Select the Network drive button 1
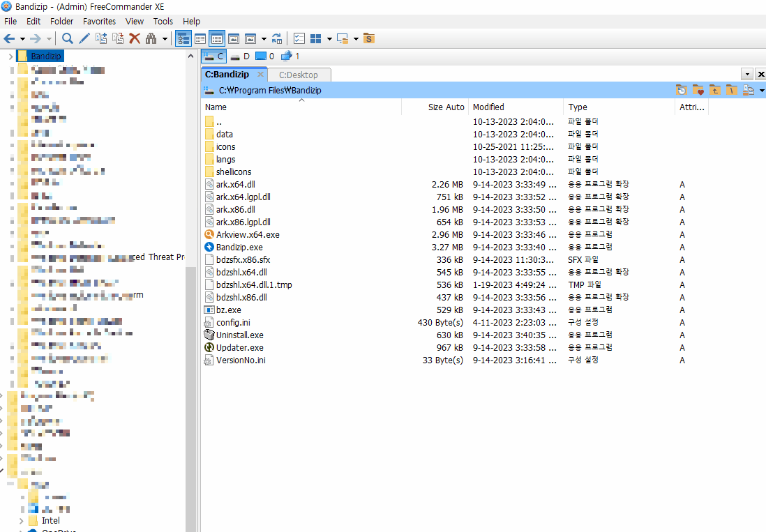This screenshot has height=532, width=766. [x=290, y=56]
